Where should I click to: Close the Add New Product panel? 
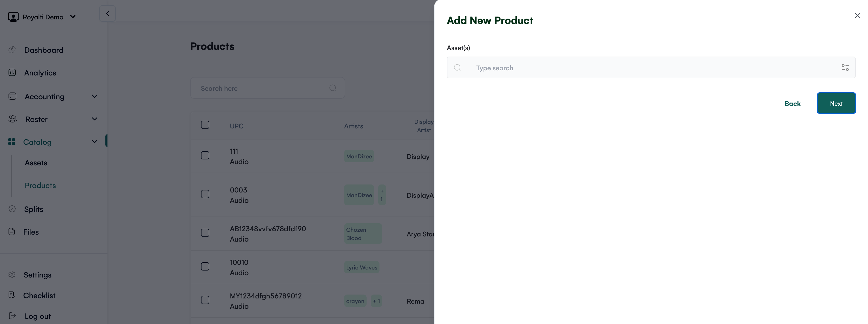(858, 16)
